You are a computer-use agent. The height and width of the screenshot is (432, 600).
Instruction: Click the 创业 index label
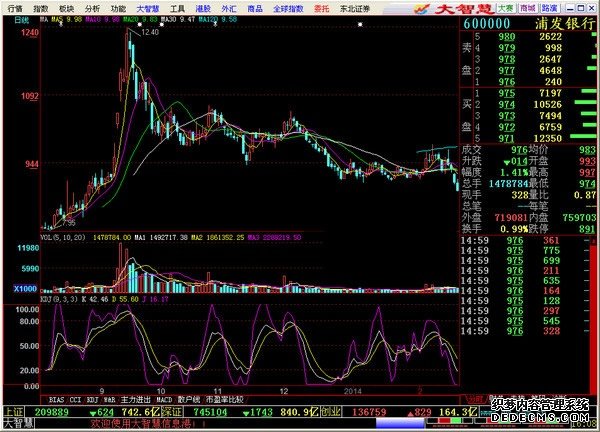(x=331, y=412)
